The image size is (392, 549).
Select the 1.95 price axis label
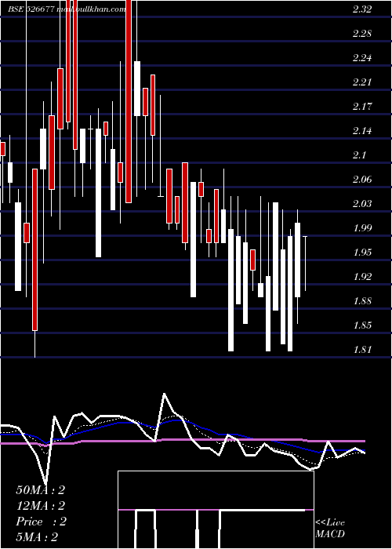(x=362, y=252)
